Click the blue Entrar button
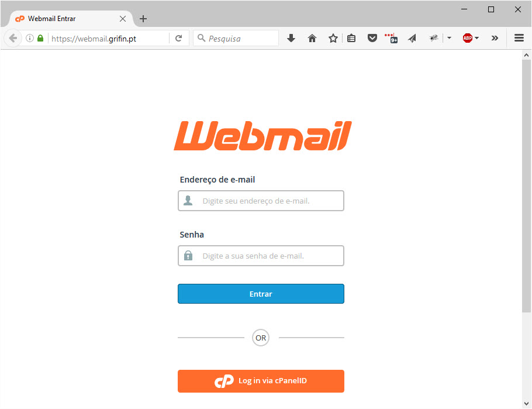Screen dimensions: 532x409 261,294
